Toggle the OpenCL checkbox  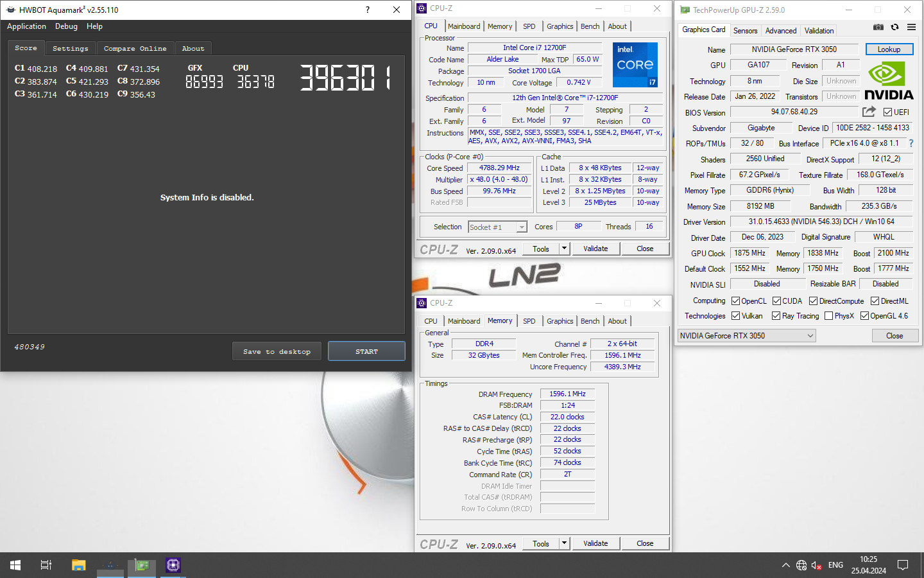(x=735, y=301)
